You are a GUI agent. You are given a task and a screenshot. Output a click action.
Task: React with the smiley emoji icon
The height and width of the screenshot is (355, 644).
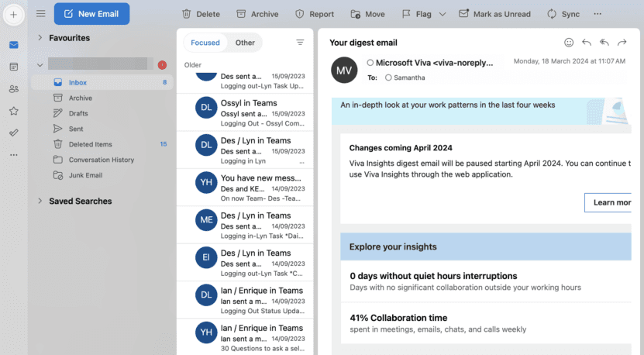[x=569, y=43]
